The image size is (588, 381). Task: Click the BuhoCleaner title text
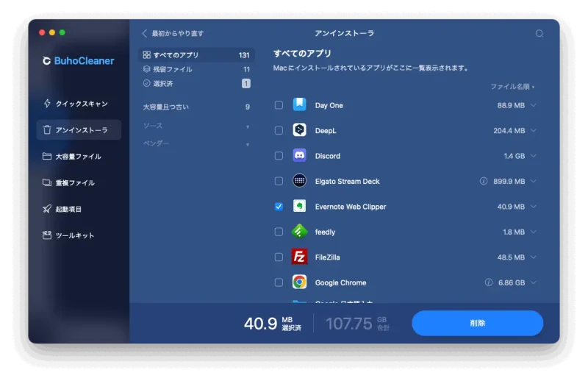tap(84, 61)
